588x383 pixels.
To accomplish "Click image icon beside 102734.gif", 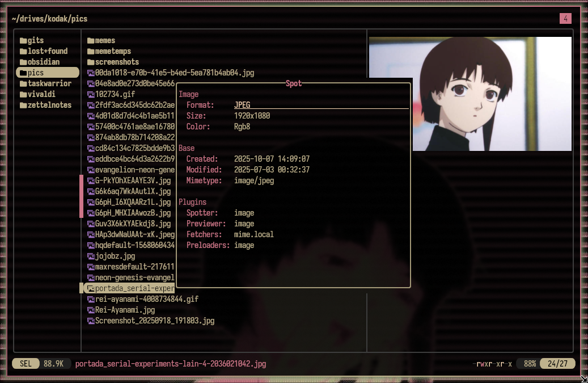I will click(91, 95).
